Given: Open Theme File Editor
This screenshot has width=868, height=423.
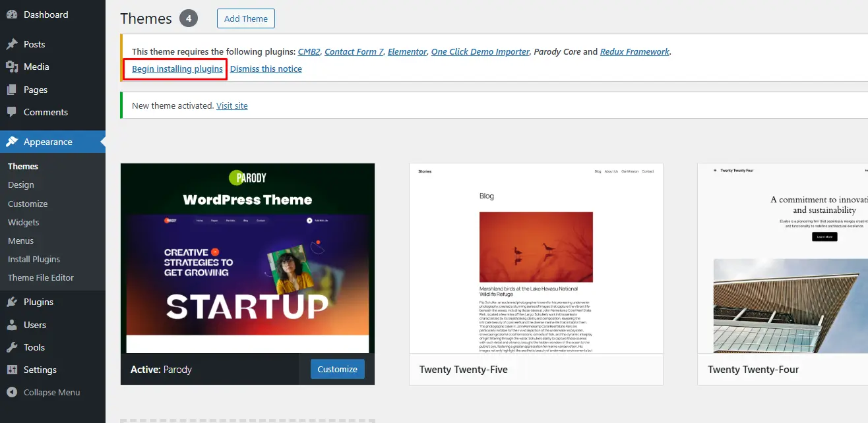Looking at the screenshot, I should tap(41, 277).
